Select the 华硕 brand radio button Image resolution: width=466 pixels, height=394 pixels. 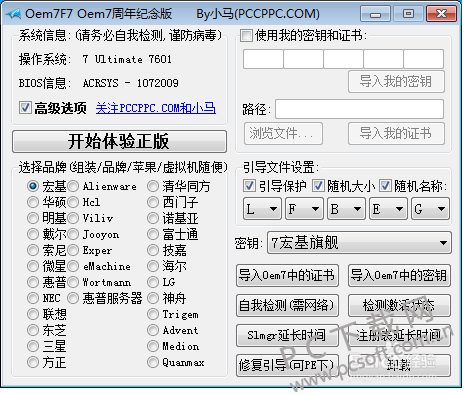[x=33, y=202]
